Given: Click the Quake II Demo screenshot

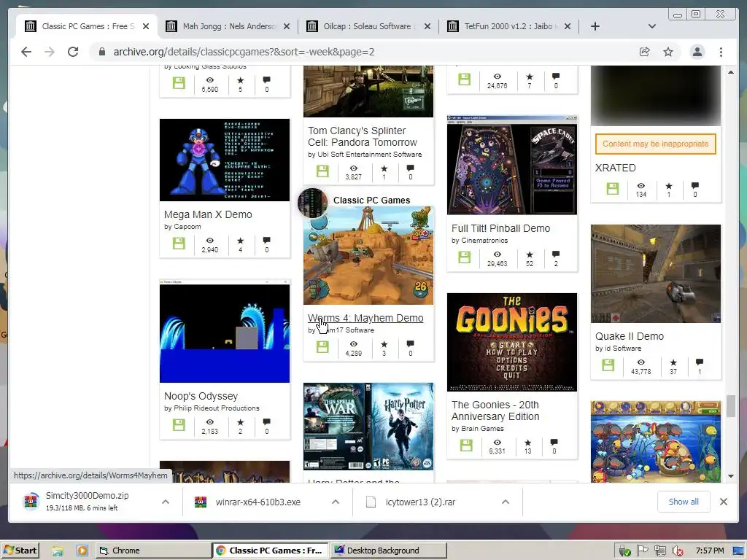Looking at the screenshot, I should point(656,274).
